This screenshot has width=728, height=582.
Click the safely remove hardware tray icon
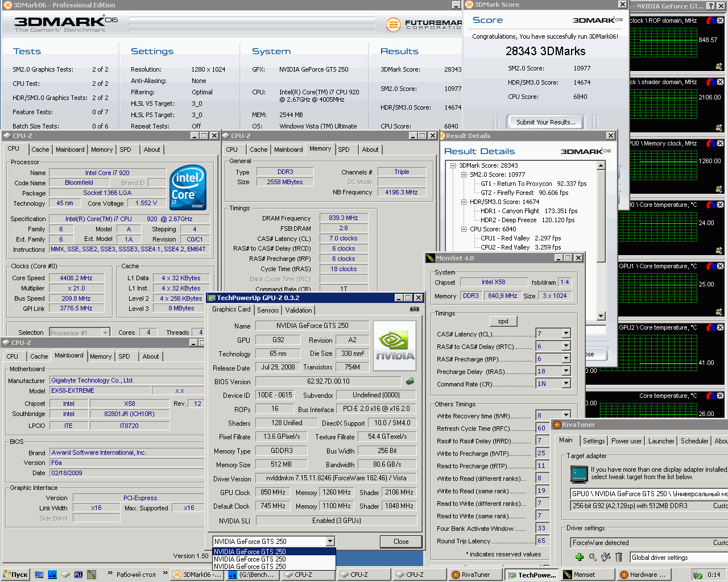pyautogui.click(x=697, y=575)
